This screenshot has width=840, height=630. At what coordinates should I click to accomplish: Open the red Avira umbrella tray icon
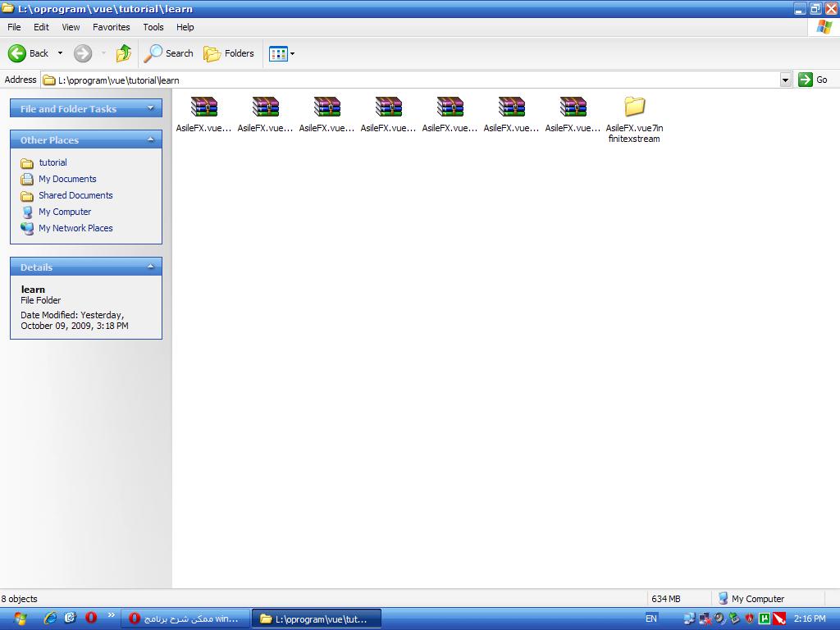[779, 619]
